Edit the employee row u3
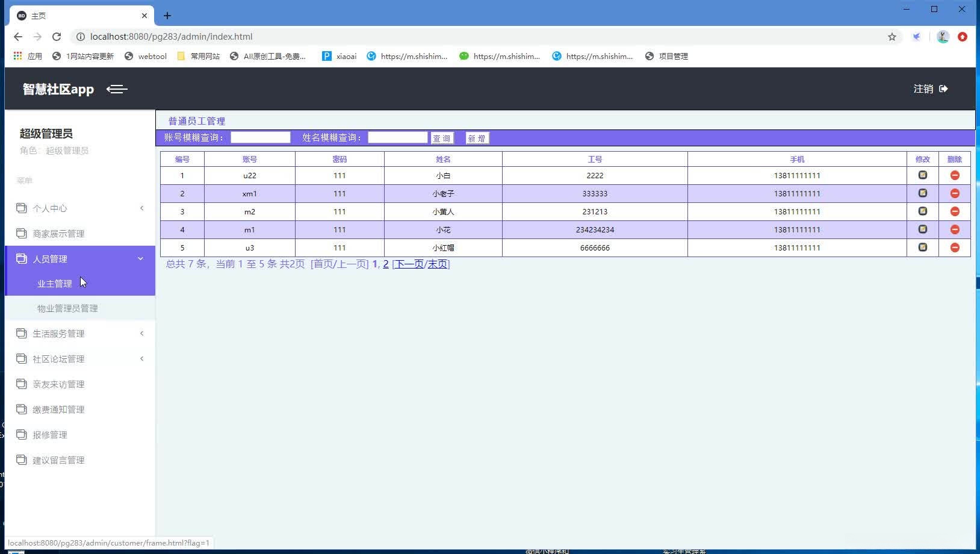This screenshot has width=980, height=554. tap(922, 247)
